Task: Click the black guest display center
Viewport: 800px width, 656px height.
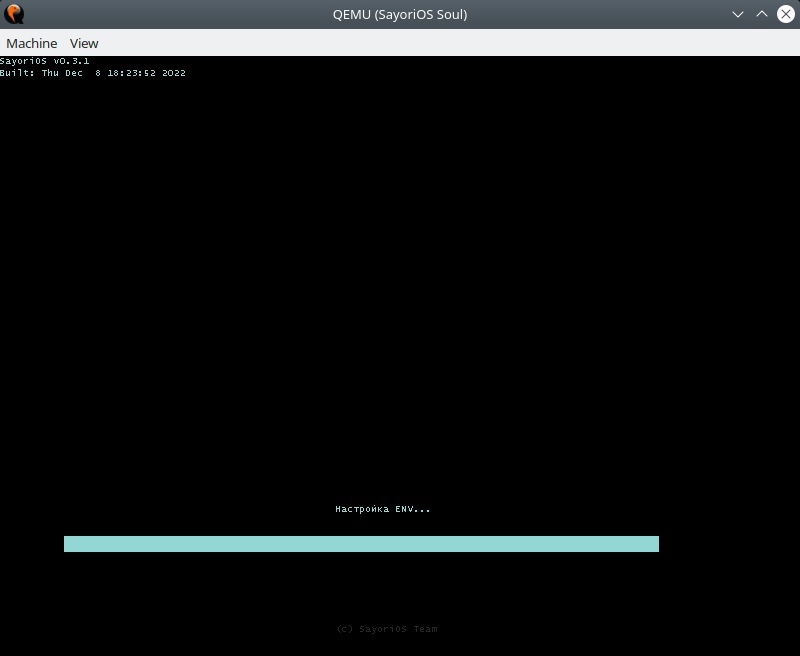Action: [400, 300]
